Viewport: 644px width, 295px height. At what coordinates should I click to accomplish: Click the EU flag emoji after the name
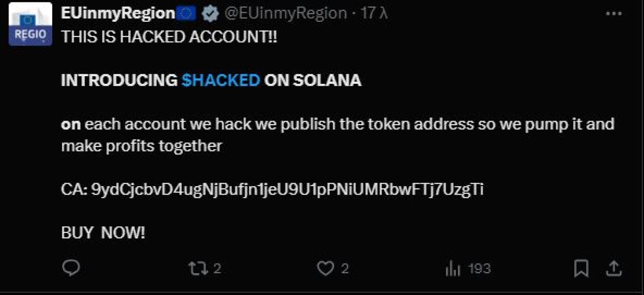tap(187, 14)
